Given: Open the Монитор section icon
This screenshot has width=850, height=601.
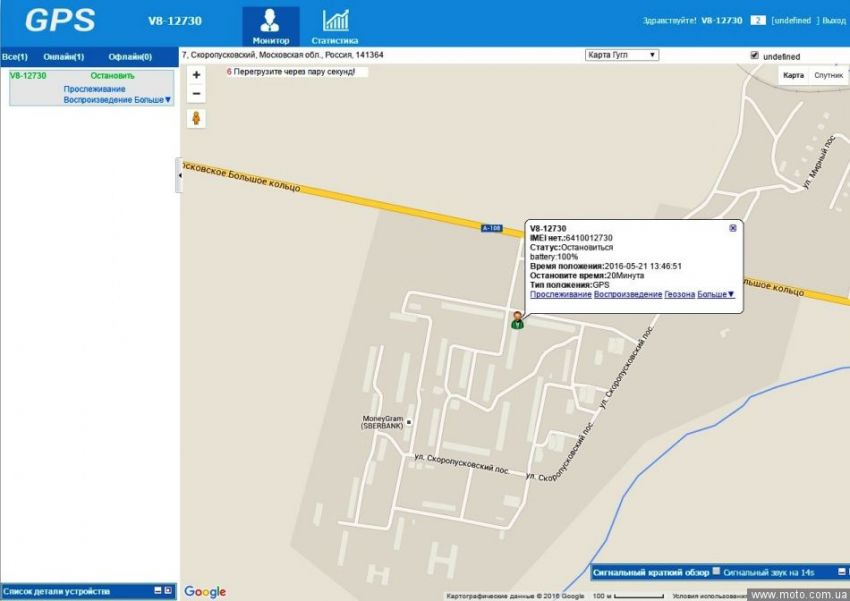Looking at the screenshot, I should 270,22.
